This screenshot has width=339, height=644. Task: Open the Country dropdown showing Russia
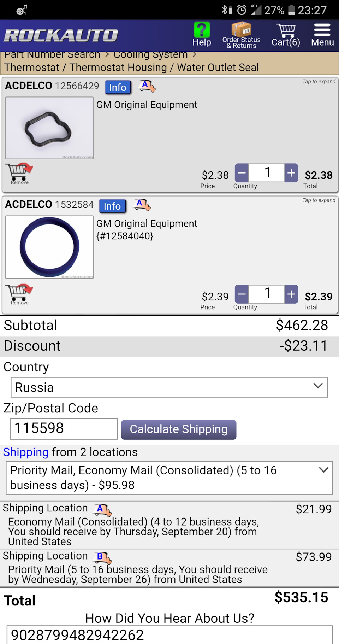click(x=169, y=387)
